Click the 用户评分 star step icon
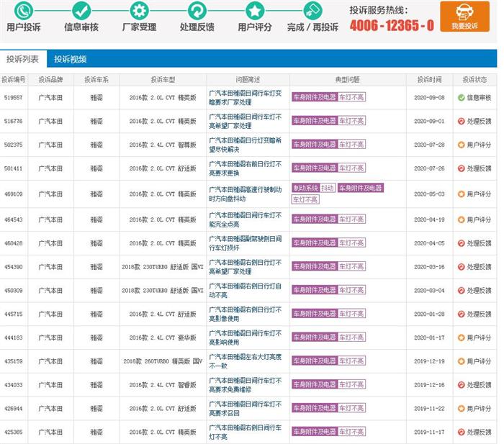The height and width of the screenshot is (444, 504). click(x=255, y=11)
